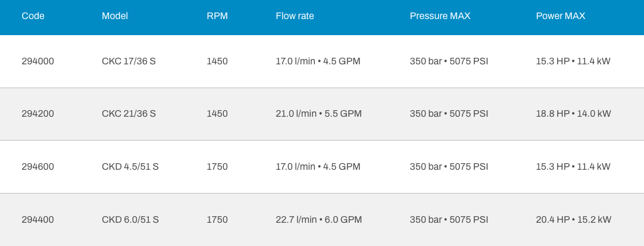Click the Flow rate column header
Viewport: 644px width, 246px height.
click(x=295, y=16)
